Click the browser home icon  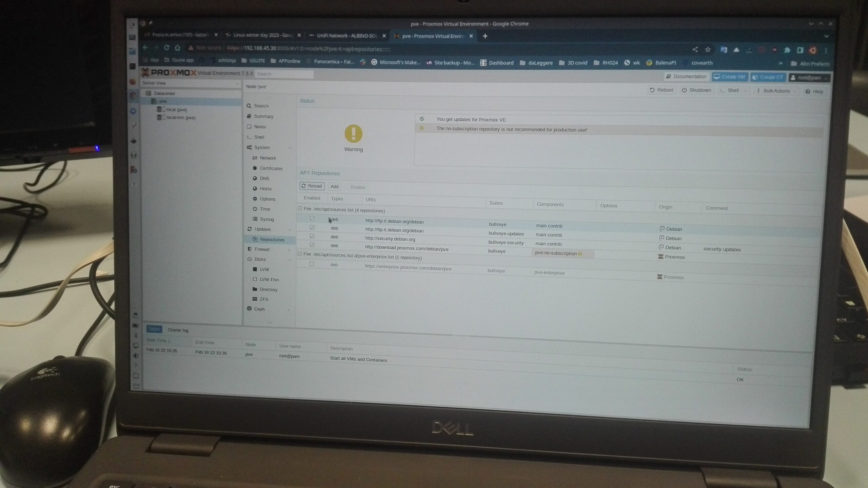pyautogui.click(x=177, y=48)
